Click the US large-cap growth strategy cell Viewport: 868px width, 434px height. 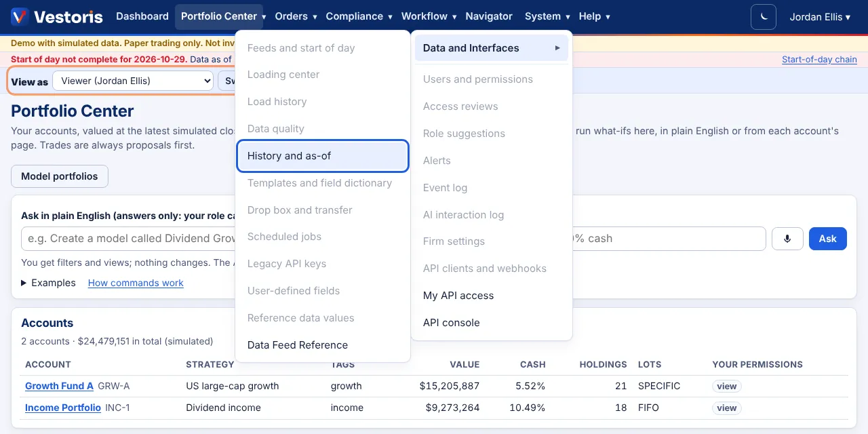click(x=233, y=386)
